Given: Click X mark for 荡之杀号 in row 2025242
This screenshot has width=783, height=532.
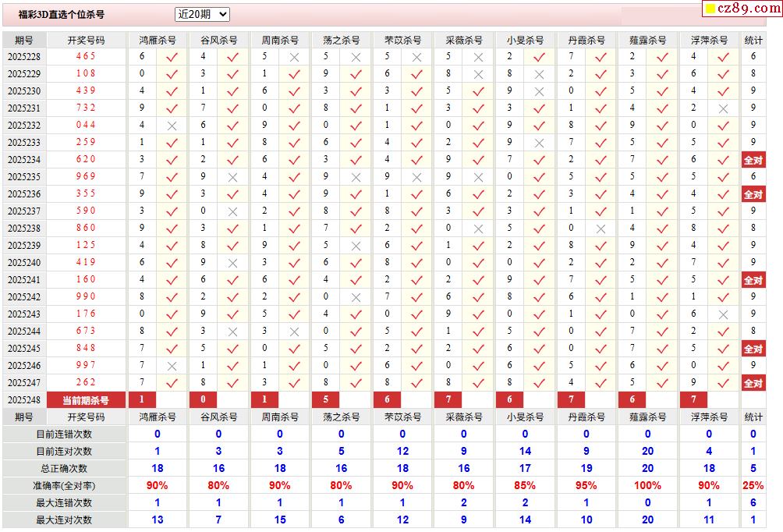Looking at the screenshot, I should (x=356, y=298).
